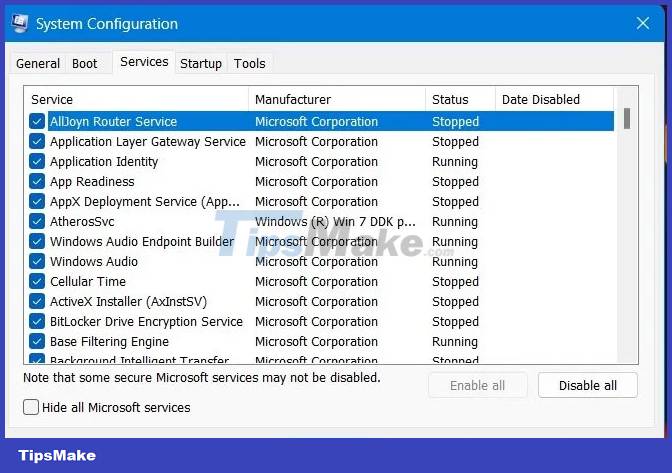Viewport: 672px width, 473px height.
Task: Click AtherosSvc manufacturer Windows (R) Win 7 DDK
Action: coord(335,222)
